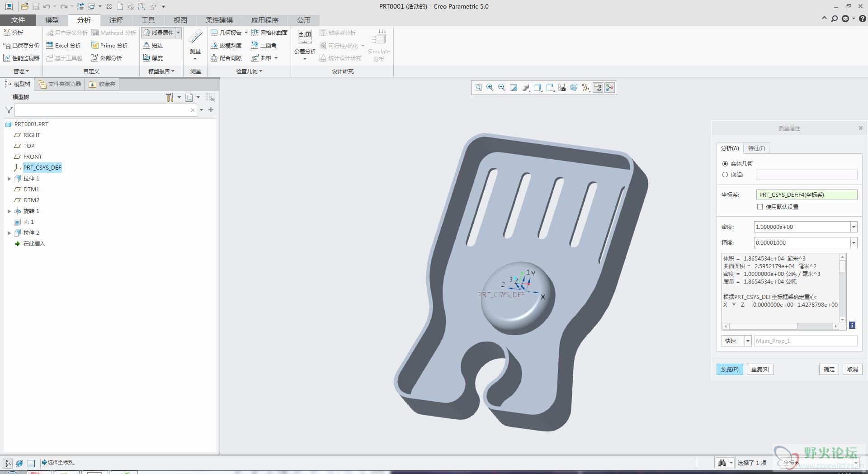Open the 快速 analysis type dropdown
Viewport: 868px width, 474px height.
(x=748, y=341)
